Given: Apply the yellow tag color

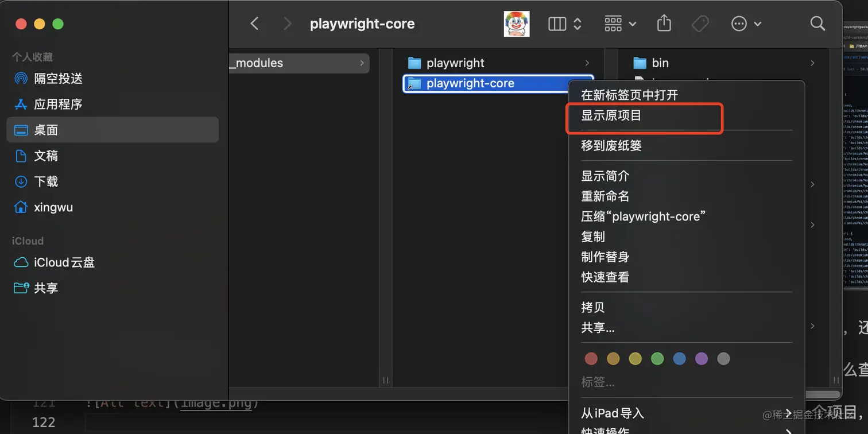Looking at the screenshot, I should 635,359.
